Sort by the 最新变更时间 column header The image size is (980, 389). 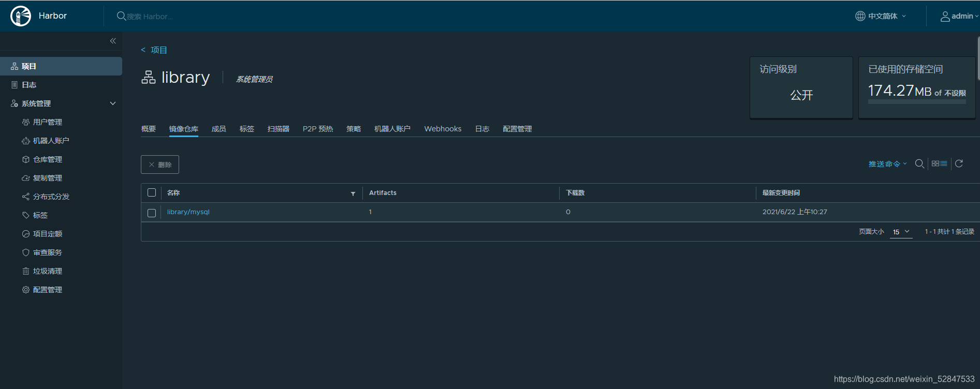point(781,192)
